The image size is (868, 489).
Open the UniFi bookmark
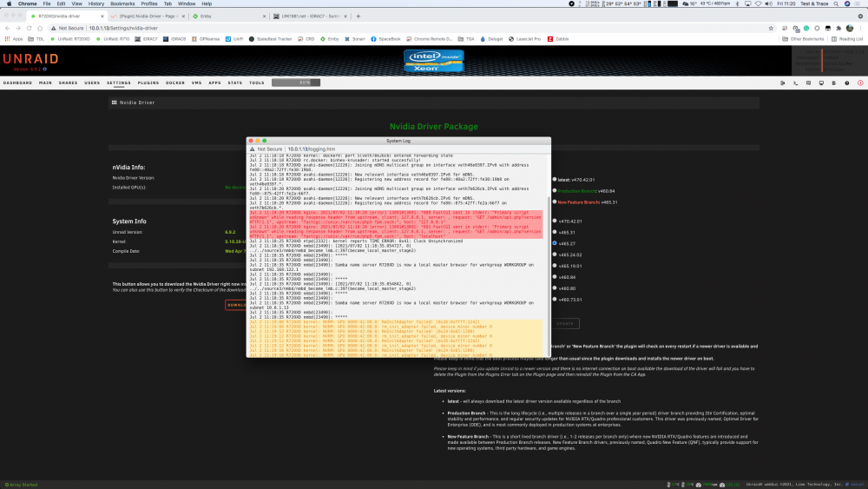click(234, 39)
